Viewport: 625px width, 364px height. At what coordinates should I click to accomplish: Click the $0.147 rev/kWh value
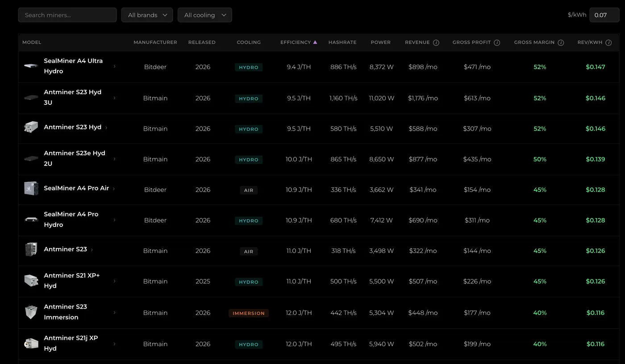(596, 67)
